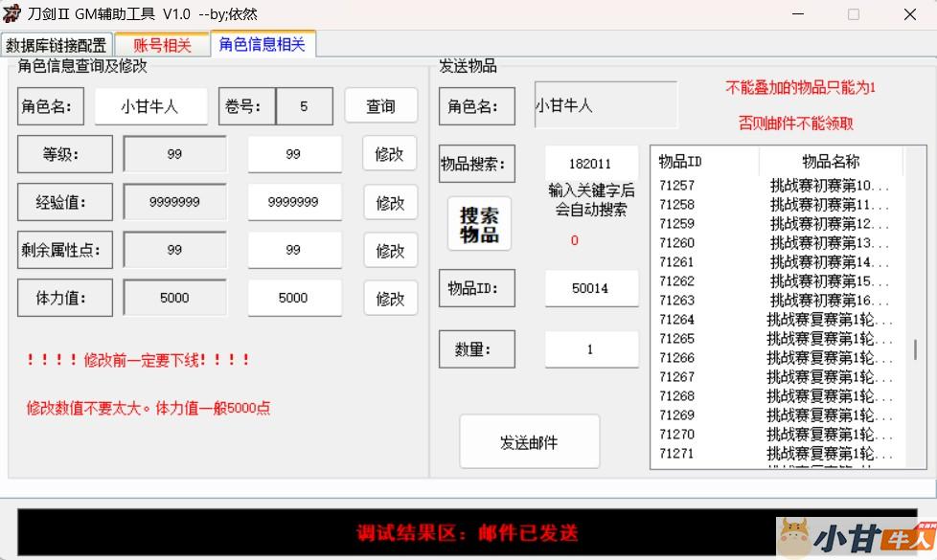This screenshot has width=937, height=560.
Task: Click 修改 button for 经验值 row
Action: click(x=390, y=203)
